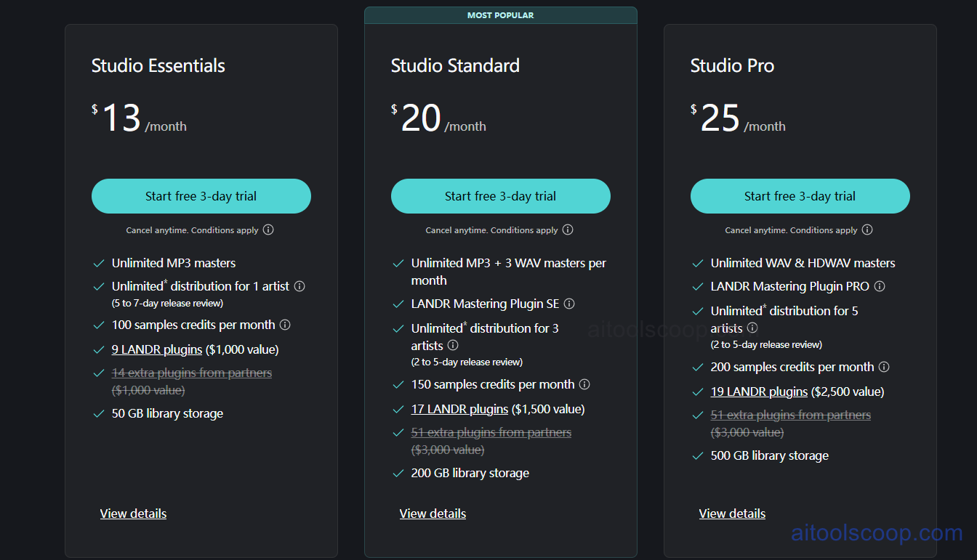
Task: Click info icon for 150 samples credits
Action: click(x=584, y=384)
